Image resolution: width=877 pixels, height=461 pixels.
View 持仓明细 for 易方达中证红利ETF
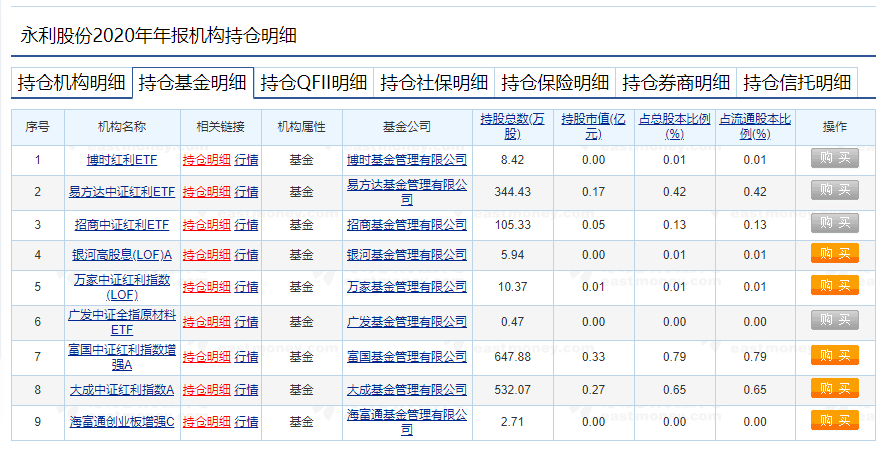pyautogui.click(x=206, y=192)
